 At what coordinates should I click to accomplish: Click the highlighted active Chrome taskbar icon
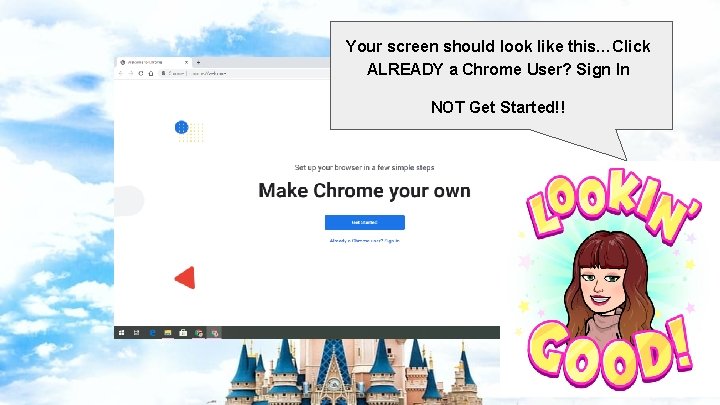click(214, 333)
